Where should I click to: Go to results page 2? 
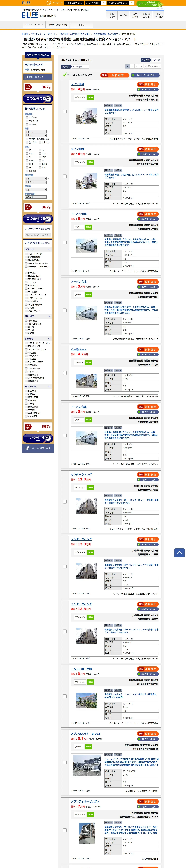point(132,66)
